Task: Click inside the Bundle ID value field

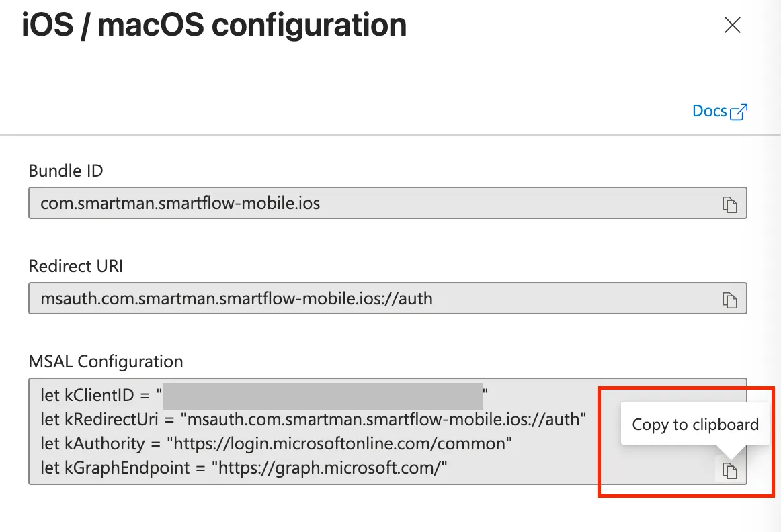Action: click(388, 203)
